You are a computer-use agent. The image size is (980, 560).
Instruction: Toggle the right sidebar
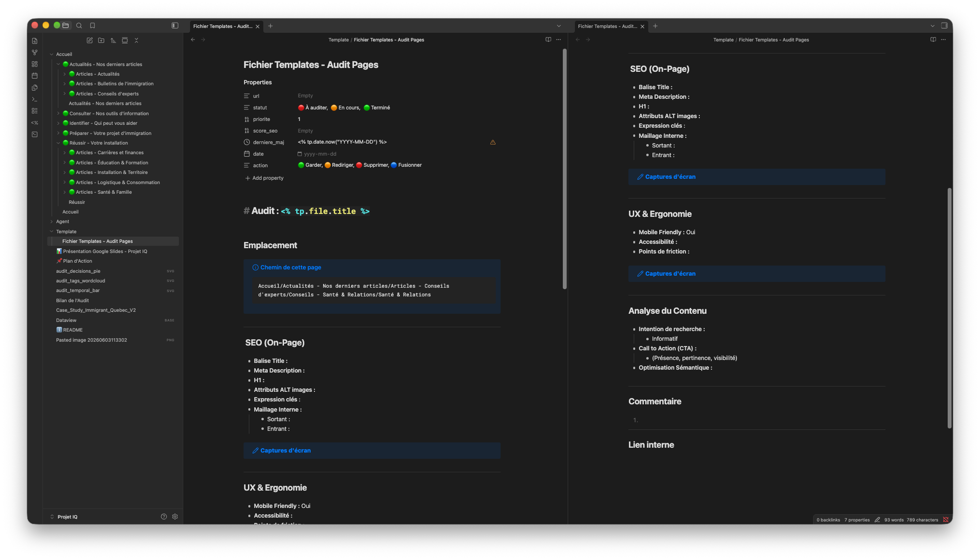tap(944, 26)
